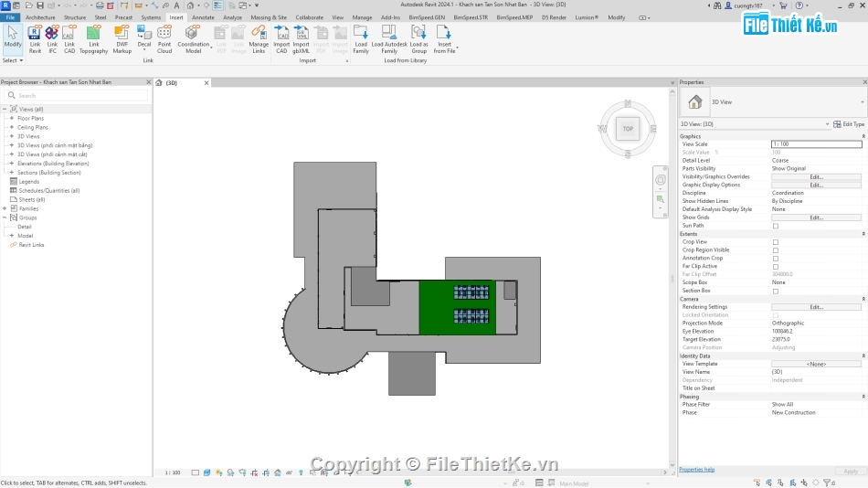
Task: Click Edit for Rendering Settings
Action: tap(817, 307)
